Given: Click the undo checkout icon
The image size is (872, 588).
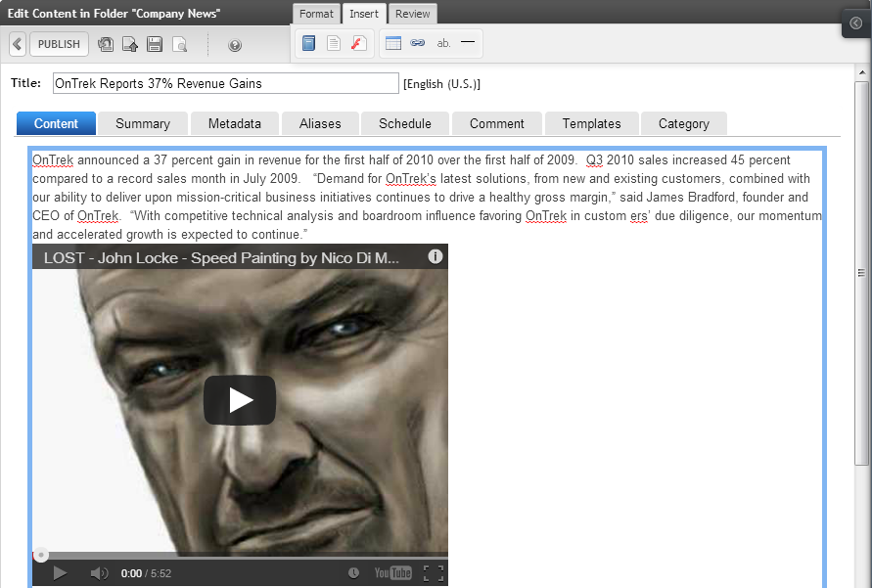Looking at the screenshot, I should pyautogui.click(x=106, y=44).
